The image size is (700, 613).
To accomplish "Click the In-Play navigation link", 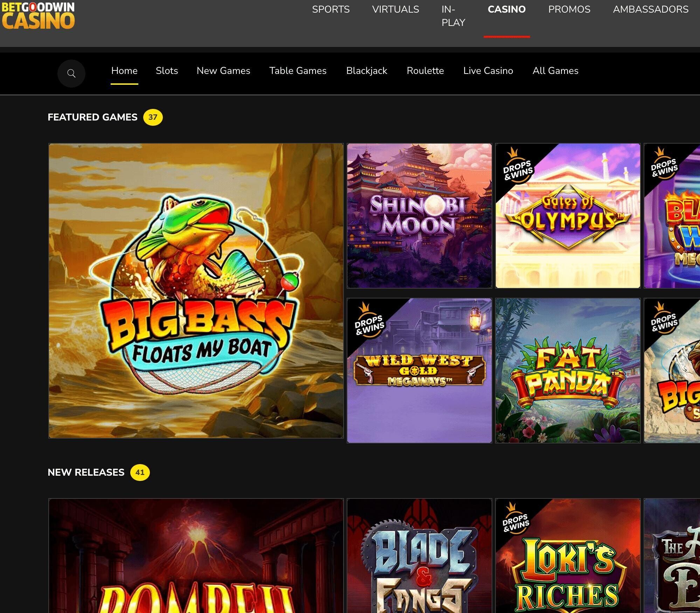I will pos(453,16).
